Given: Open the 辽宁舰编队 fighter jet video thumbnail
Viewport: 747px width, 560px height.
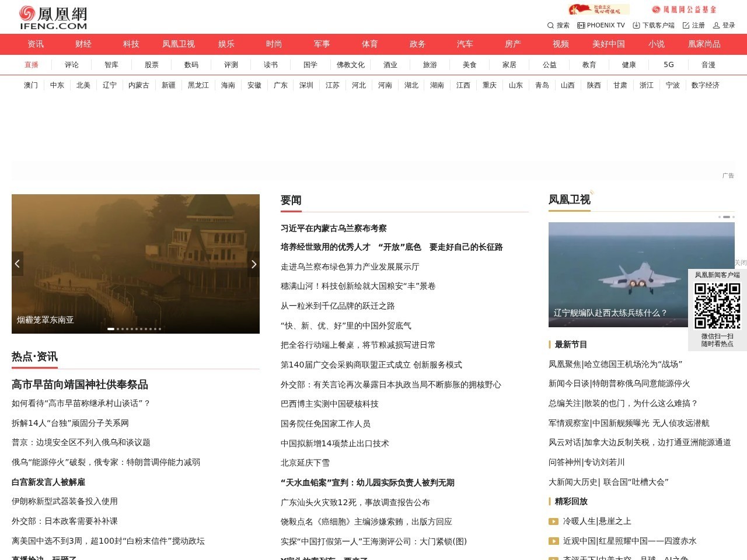Looking at the screenshot, I should tap(641, 275).
